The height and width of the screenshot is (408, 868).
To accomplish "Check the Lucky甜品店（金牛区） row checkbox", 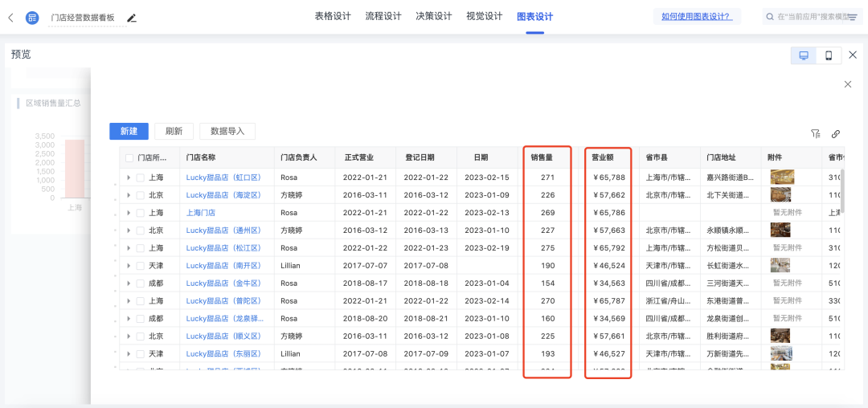I will point(140,284).
